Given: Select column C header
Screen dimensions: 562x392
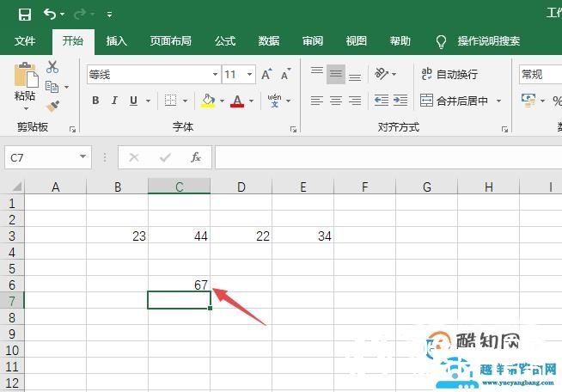Looking at the screenshot, I should 180,187.
